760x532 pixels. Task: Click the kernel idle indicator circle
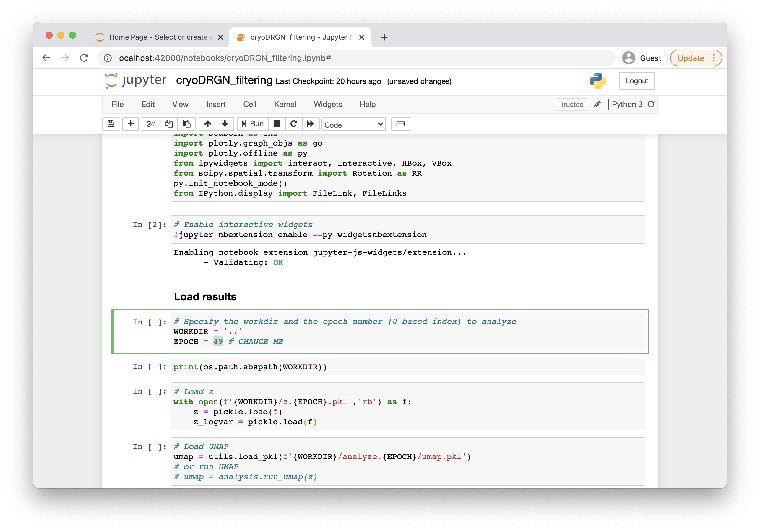[x=651, y=105]
